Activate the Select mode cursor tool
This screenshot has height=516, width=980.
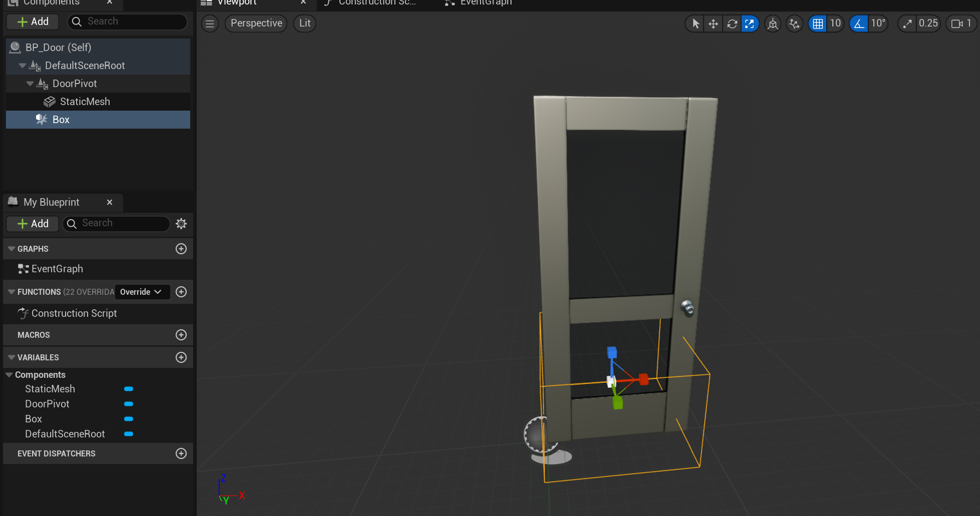[x=695, y=24]
